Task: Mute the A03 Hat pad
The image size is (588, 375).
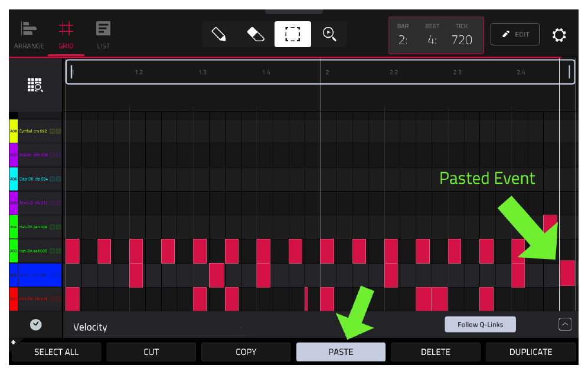Action: coord(52,251)
